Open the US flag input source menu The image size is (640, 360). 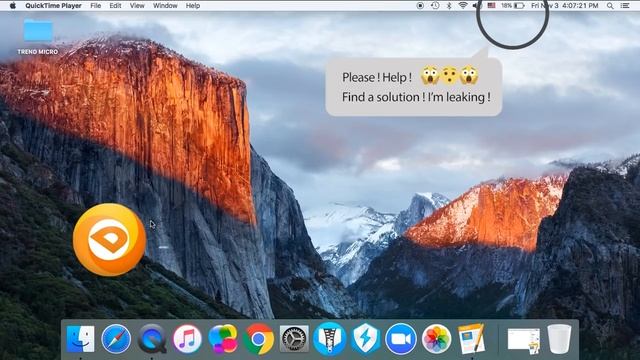tap(491, 6)
